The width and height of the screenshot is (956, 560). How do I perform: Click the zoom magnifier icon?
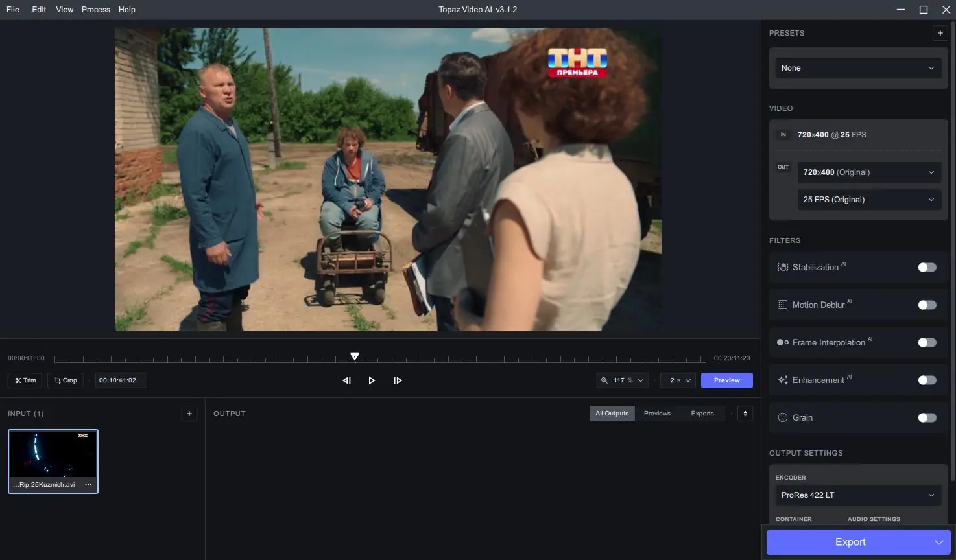pyautogui.click(x=604, y=380)
